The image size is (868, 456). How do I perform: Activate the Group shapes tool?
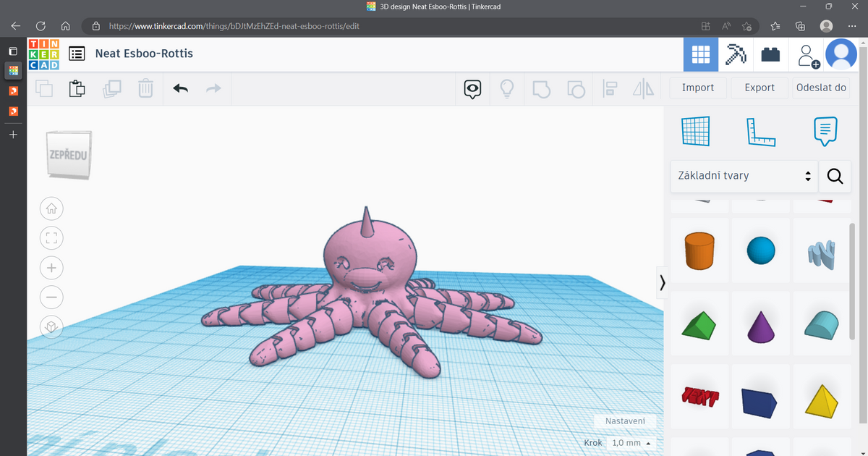541,88
